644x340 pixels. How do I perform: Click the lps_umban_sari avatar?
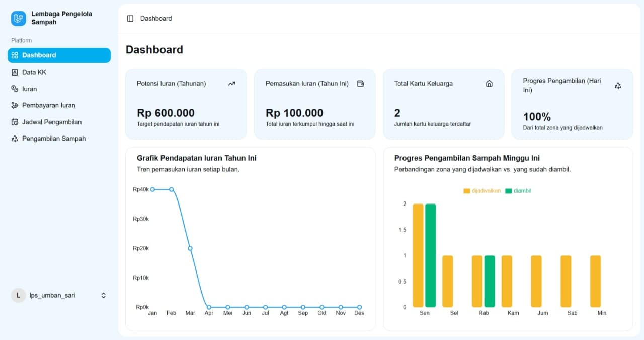coord(18,295)
